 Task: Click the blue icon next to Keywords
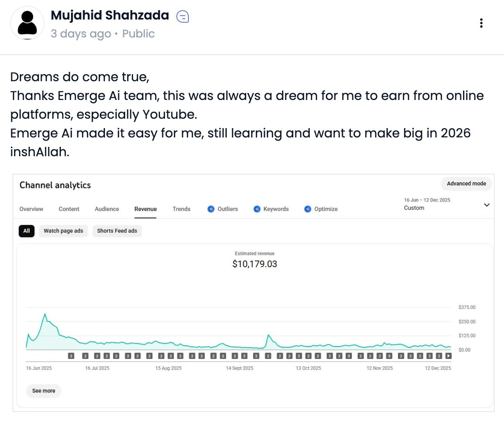point(257,209)
